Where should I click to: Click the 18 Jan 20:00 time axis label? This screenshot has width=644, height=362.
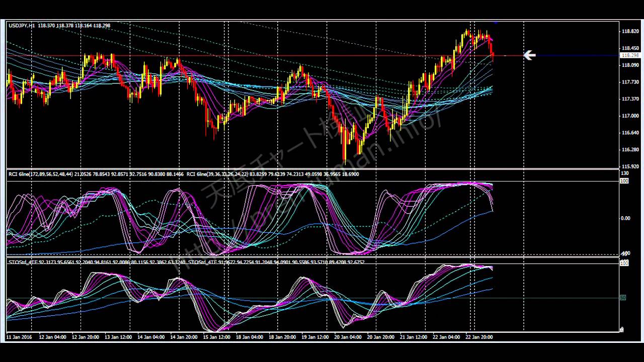coord(282,337)
